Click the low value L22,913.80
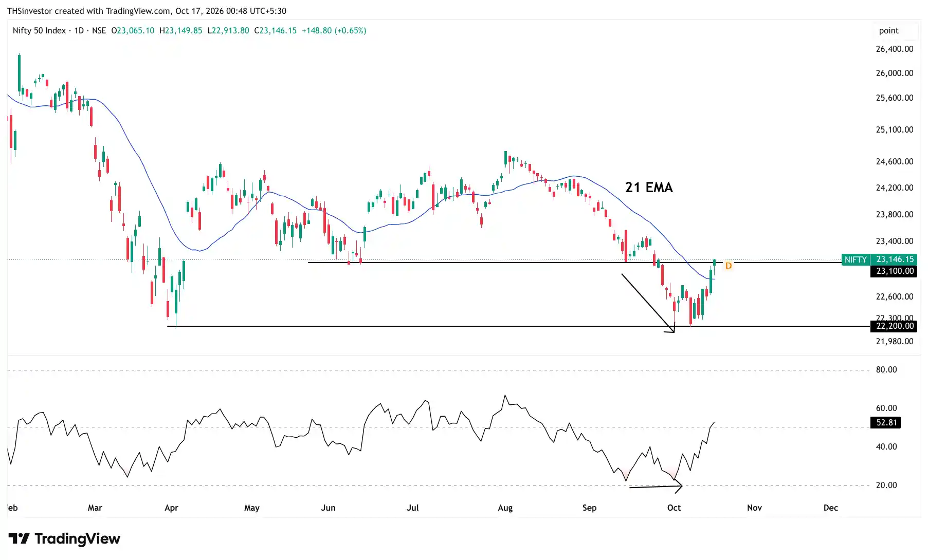 click(228, 31)
